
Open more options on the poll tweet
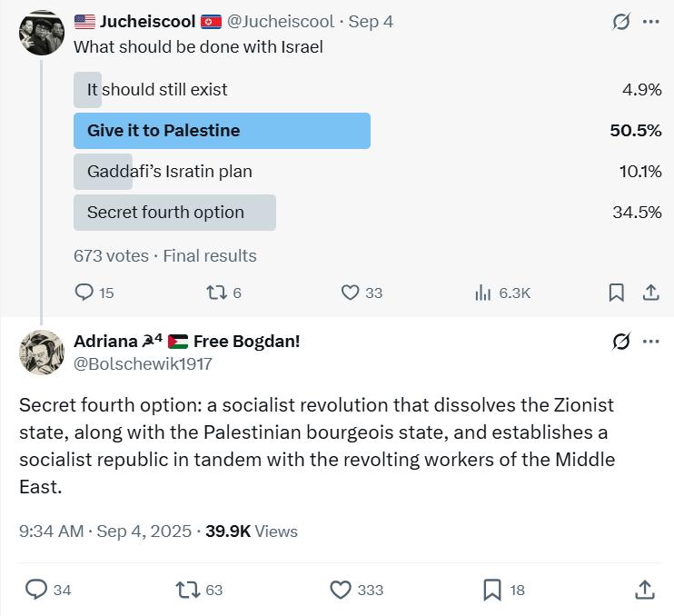coord(650,22)
